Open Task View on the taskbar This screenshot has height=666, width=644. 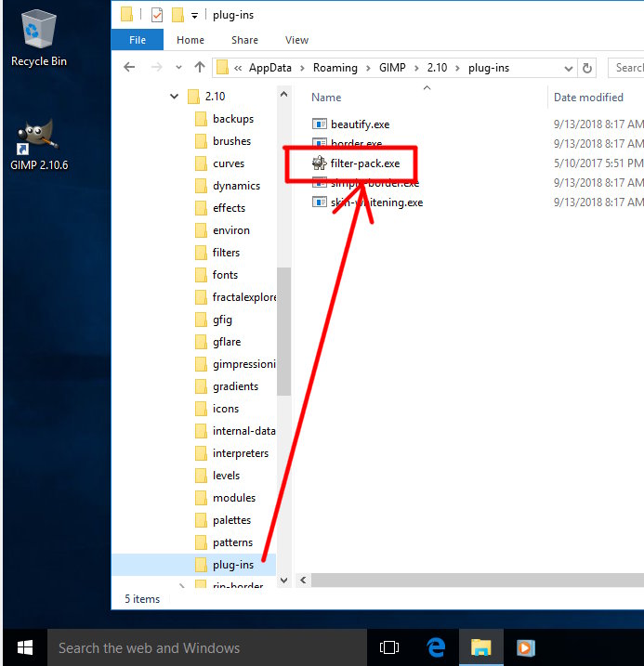click(389, 647)
